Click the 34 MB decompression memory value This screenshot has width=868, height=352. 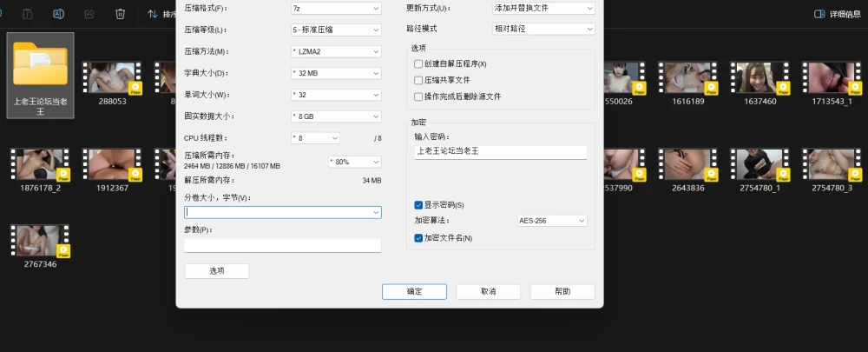pos(372,181)
